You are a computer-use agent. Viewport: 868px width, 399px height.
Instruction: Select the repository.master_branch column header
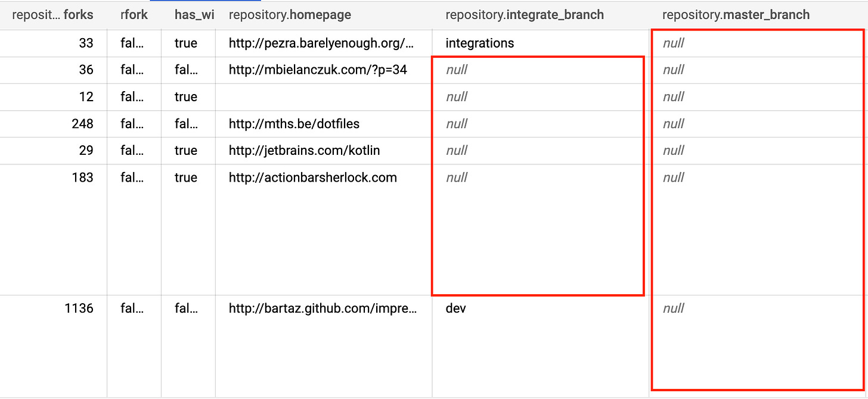(x=736, y=15)
